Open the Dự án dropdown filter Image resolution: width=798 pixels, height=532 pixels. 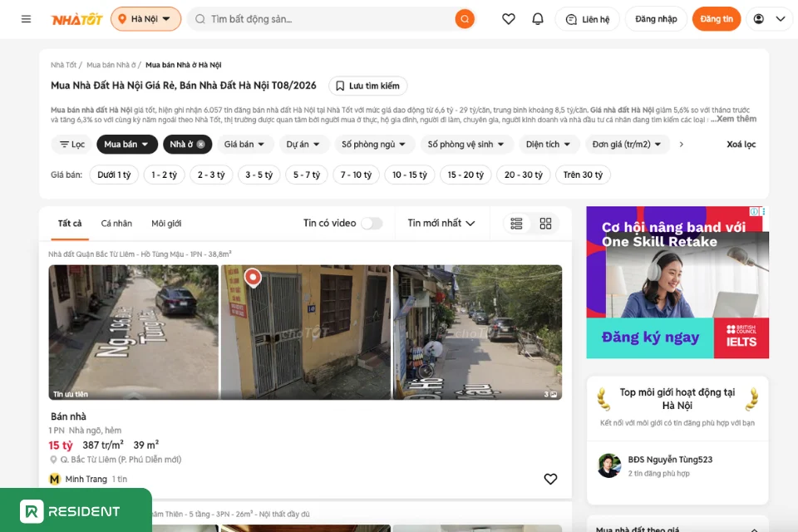click(x=303, y=145)
